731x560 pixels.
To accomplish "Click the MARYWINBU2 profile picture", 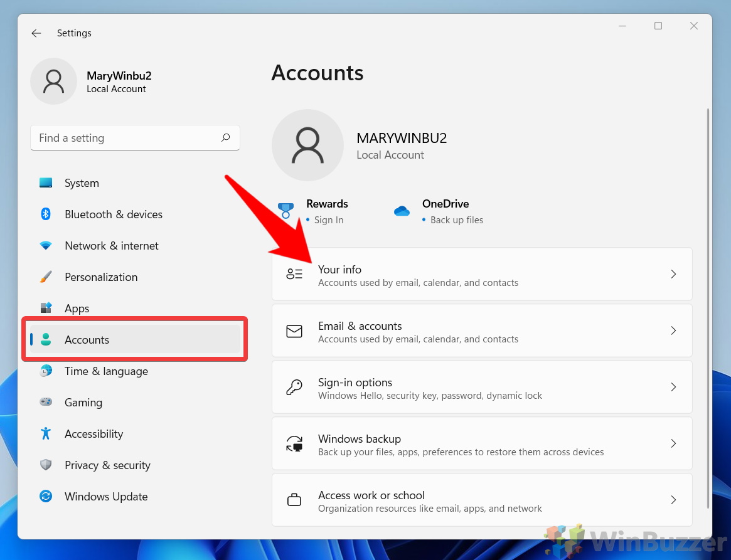I will (x=307, y=145).
